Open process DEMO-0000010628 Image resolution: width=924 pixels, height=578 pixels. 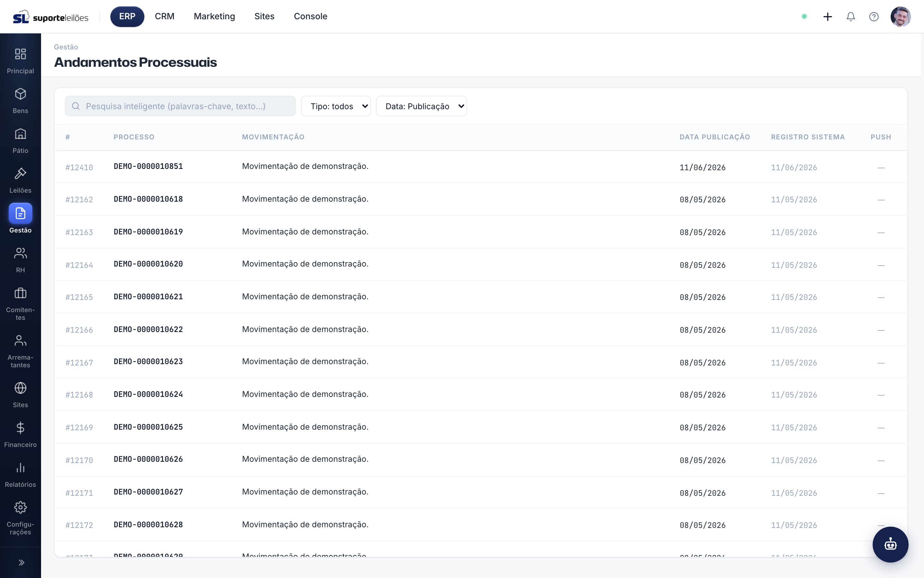coord(148,524)
